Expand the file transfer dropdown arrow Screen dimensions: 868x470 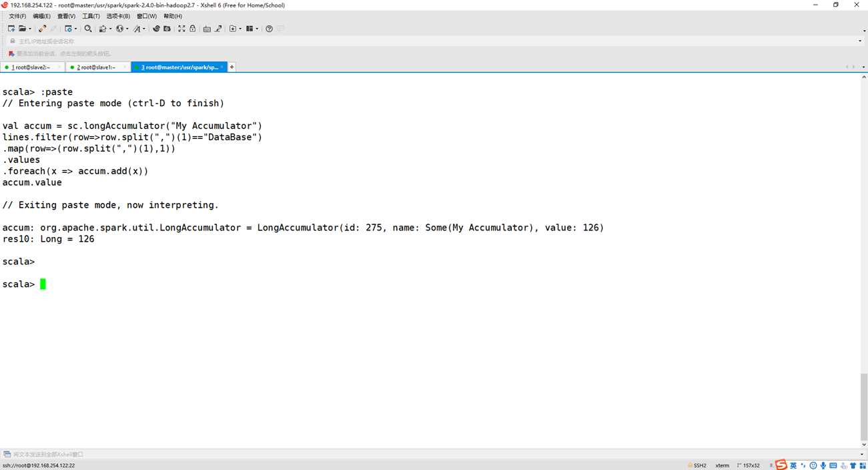[x=110, y=29]
